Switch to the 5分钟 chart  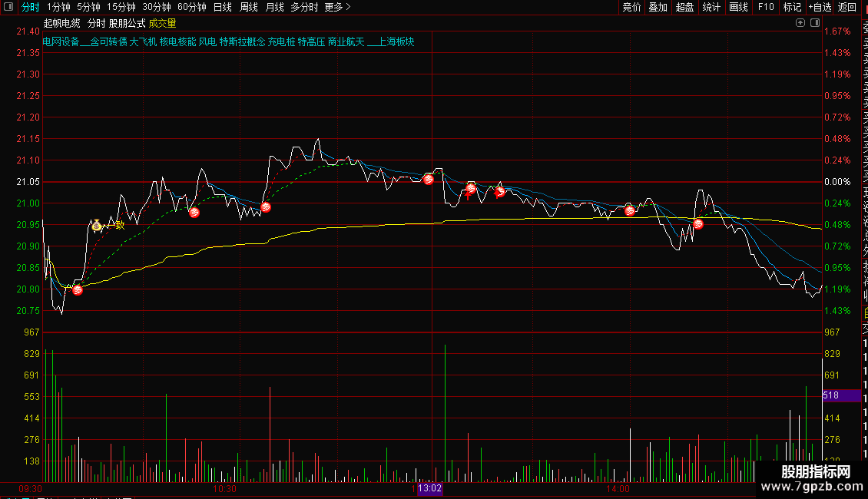point(88,7)
